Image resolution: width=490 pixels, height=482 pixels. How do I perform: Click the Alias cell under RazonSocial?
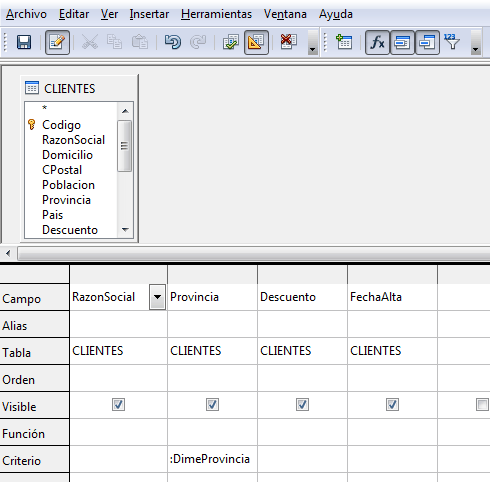118,324
